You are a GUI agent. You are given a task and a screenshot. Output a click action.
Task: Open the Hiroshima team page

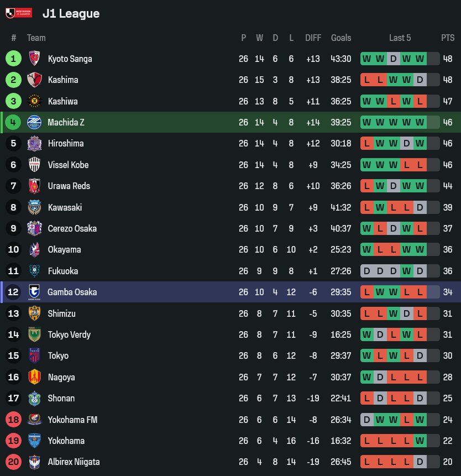tap(66, 143)
